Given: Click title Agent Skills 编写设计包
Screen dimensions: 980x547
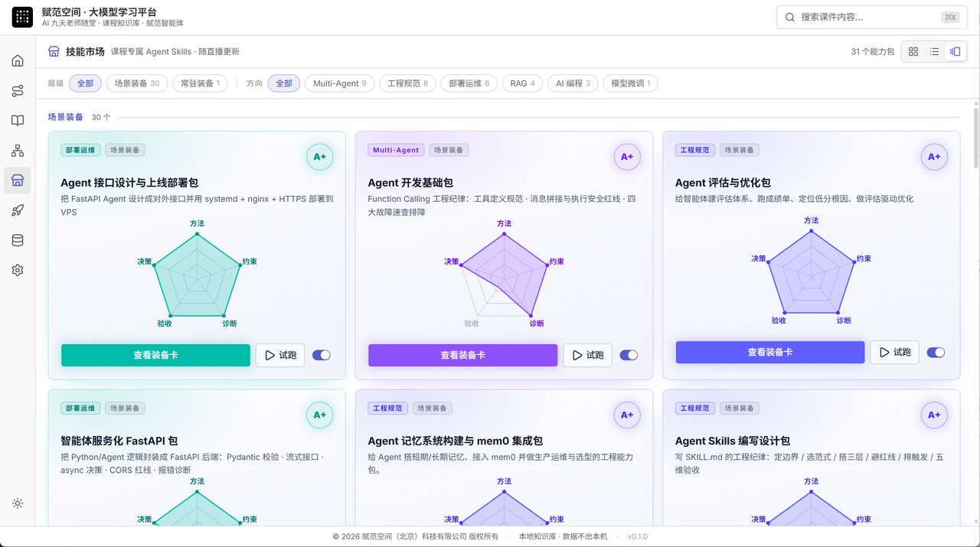Looking at the screenshot, I should pyautogui.click(x=733, y=441).
